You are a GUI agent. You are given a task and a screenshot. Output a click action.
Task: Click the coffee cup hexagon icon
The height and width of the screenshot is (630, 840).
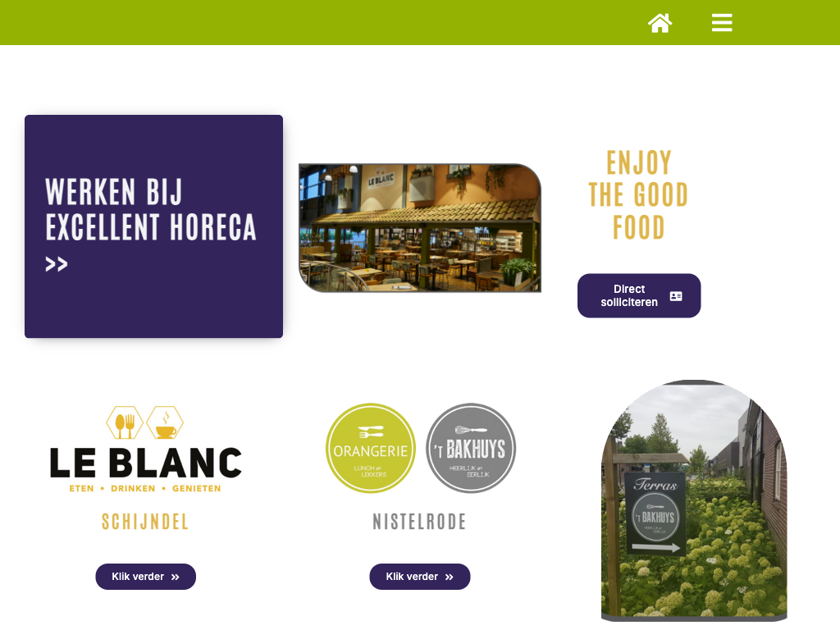click(x=165, y=422)
